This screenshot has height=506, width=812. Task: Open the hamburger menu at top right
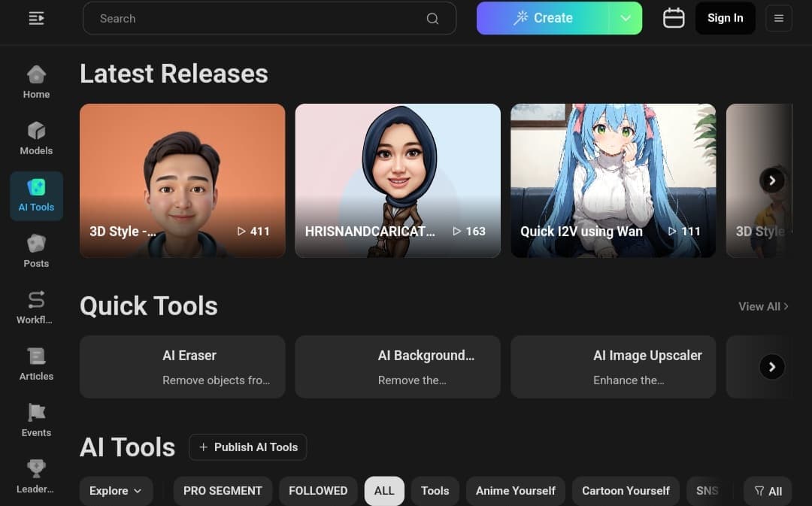click(x=779, y=18)
